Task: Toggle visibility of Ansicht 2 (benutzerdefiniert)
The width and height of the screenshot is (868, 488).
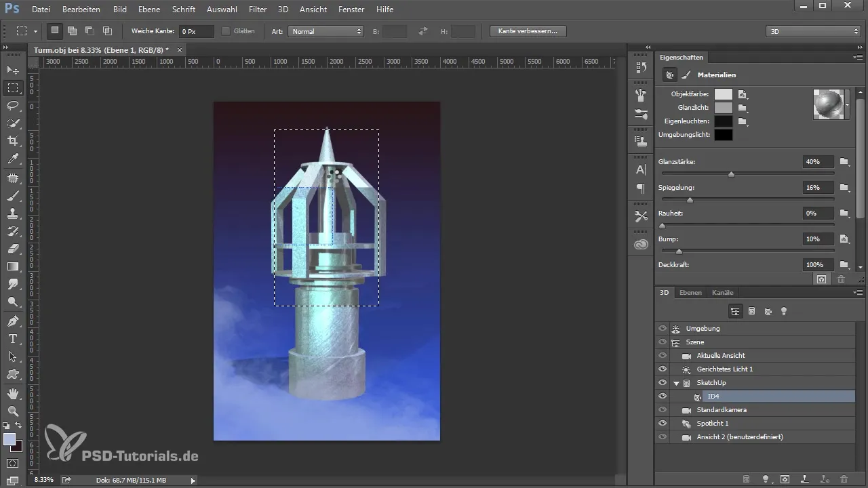Action: pos(663,436)
